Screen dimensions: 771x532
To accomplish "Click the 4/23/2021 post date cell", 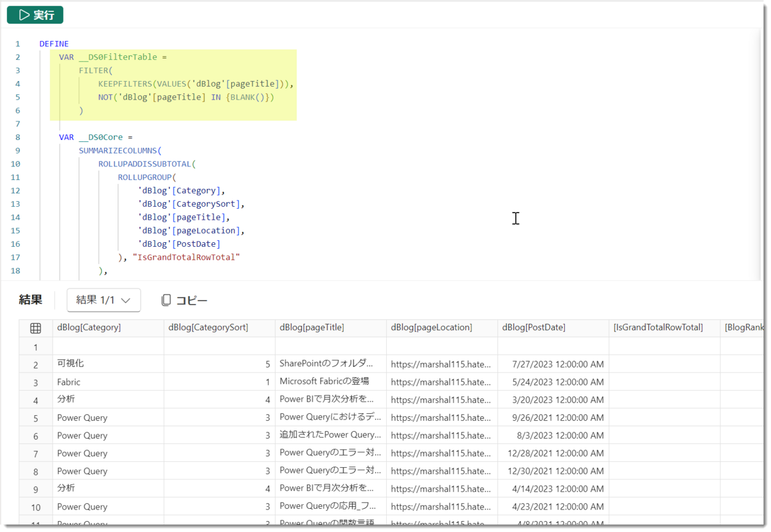I will click(553, 507).
